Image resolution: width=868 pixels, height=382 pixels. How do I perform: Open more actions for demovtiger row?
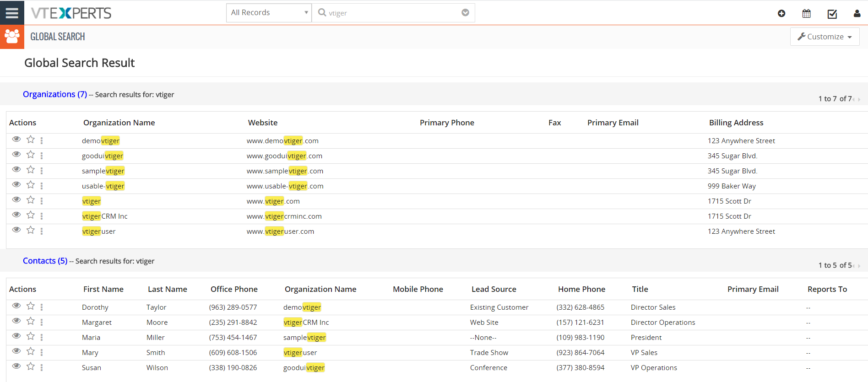(x=42, y=140)
